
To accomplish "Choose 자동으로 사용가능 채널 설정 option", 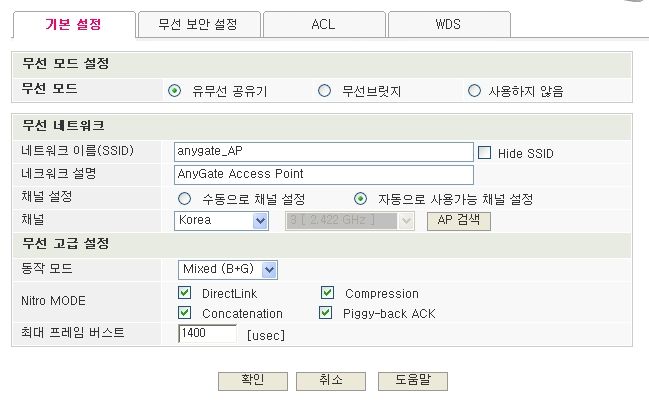I will (361, 199).
